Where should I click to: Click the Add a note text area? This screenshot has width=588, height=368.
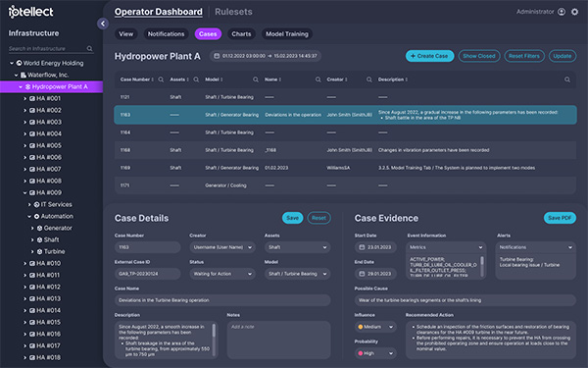pos(278,340)
